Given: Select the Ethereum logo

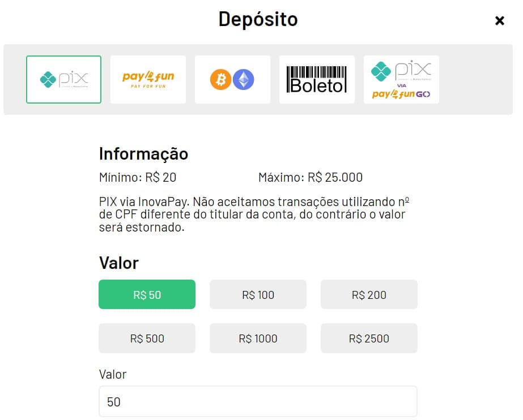Looking at the screenshot, I should coord(244,80).
